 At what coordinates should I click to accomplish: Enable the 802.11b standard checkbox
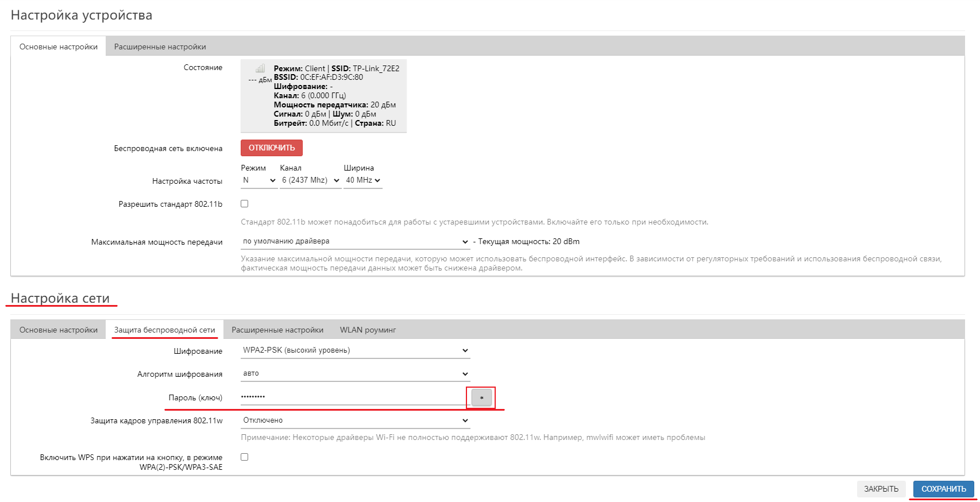click(x=245, y=204)
